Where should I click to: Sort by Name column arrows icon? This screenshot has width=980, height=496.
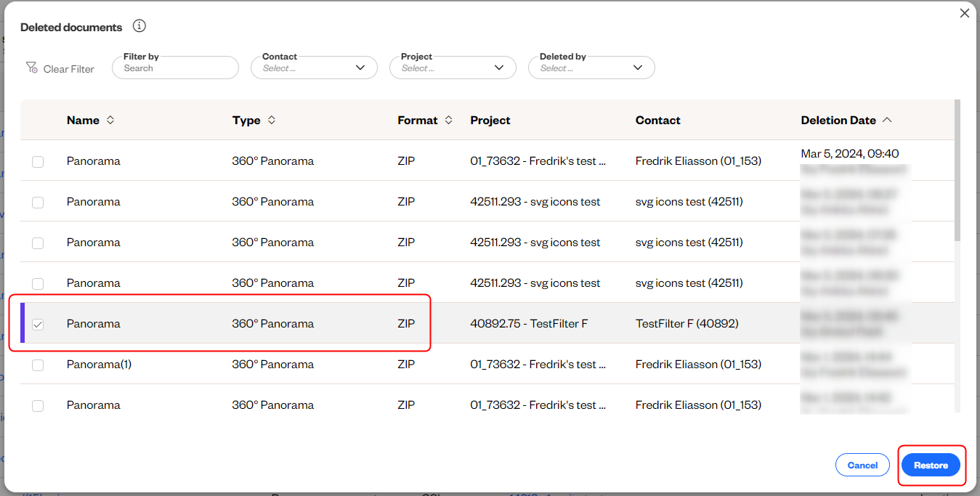pos(110,121)
